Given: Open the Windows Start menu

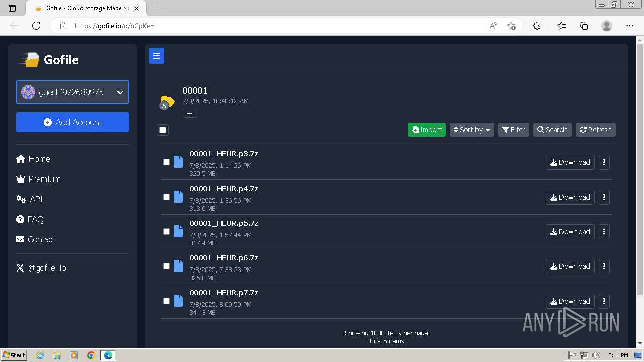Looking at the screenshot, I should [14, 355].
